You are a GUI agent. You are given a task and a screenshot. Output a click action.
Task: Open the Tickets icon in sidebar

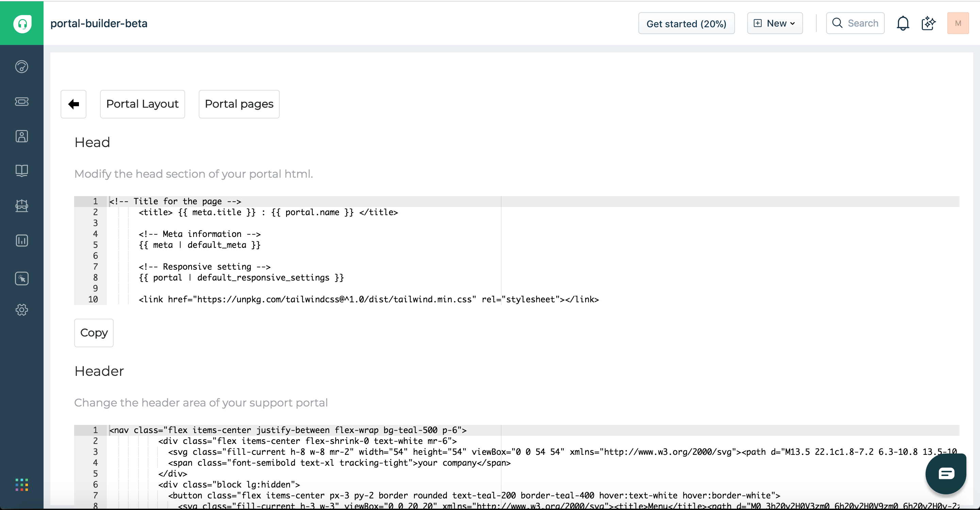(22, 101)
